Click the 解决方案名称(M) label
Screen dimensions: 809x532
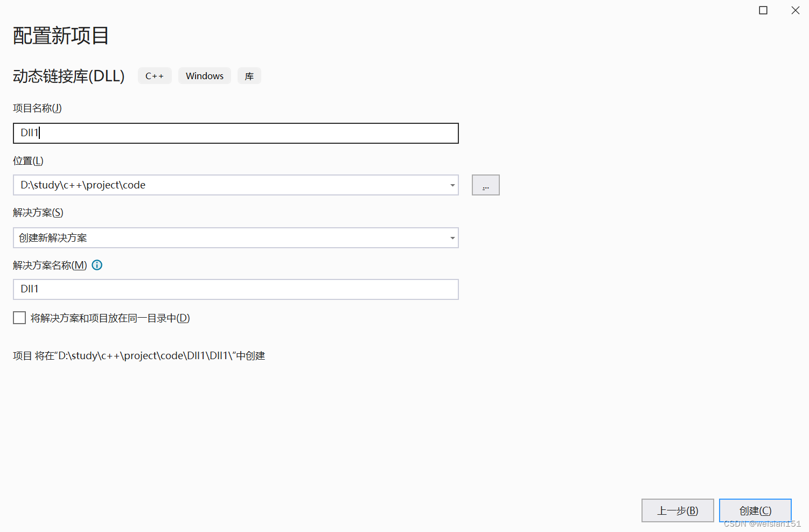click(50, 265)
